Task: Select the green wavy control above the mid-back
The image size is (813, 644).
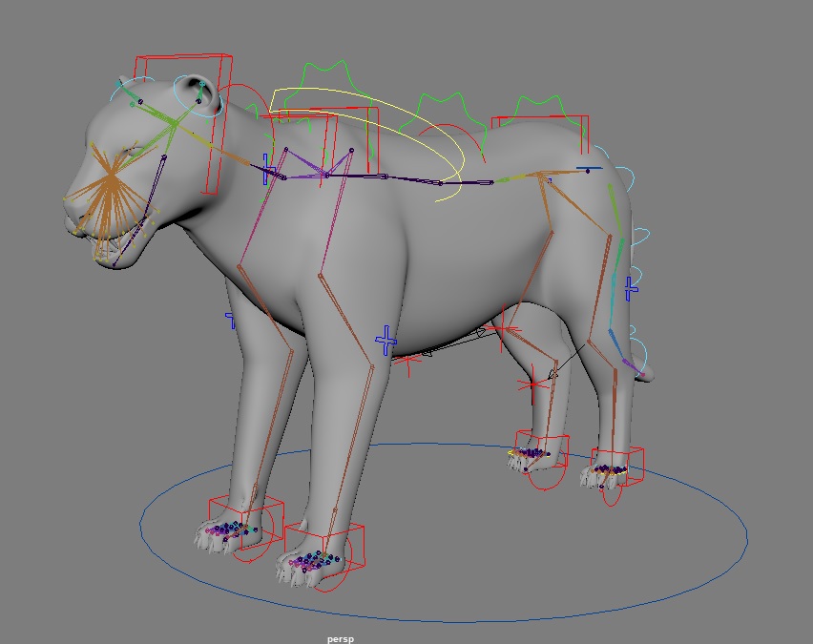Action: [444, 124]
